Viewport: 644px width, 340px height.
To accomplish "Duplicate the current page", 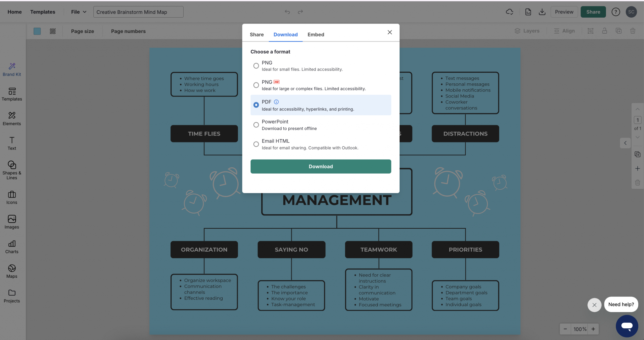I will pos(637,154).
